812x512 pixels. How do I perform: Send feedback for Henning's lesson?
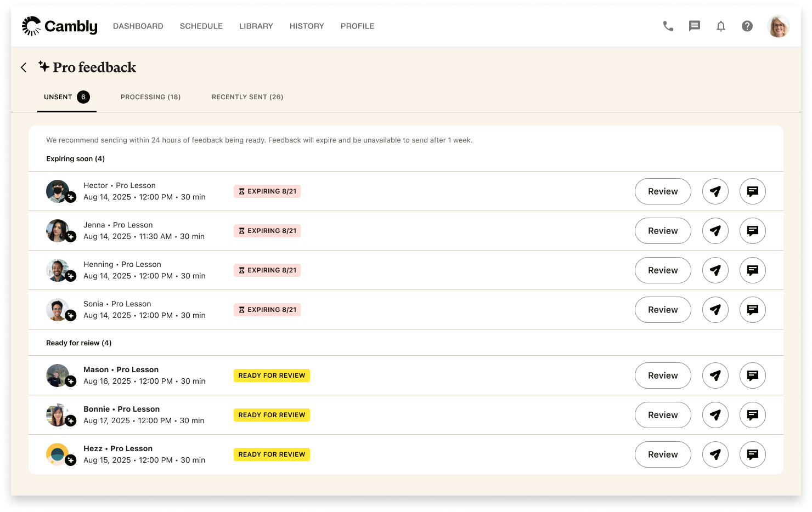pyautogui.click(x=715, y=270)
